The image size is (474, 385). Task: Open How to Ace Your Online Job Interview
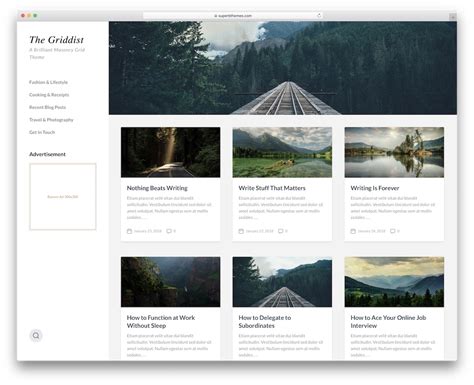tap(388, 322)
